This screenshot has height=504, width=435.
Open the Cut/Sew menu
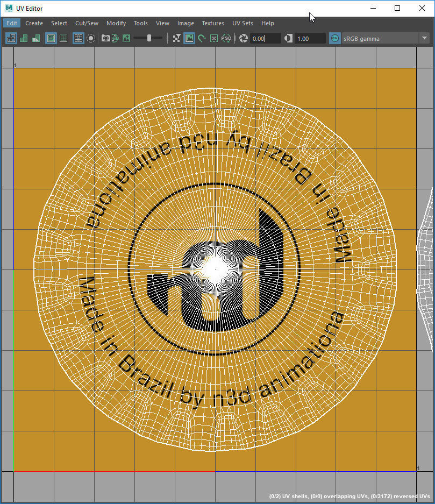87,23
